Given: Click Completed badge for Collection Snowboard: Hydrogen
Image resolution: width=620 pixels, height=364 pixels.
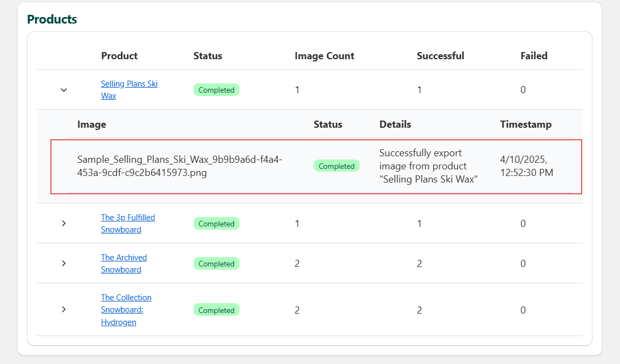Looking at the screenshot, I should tap(216, 310).
